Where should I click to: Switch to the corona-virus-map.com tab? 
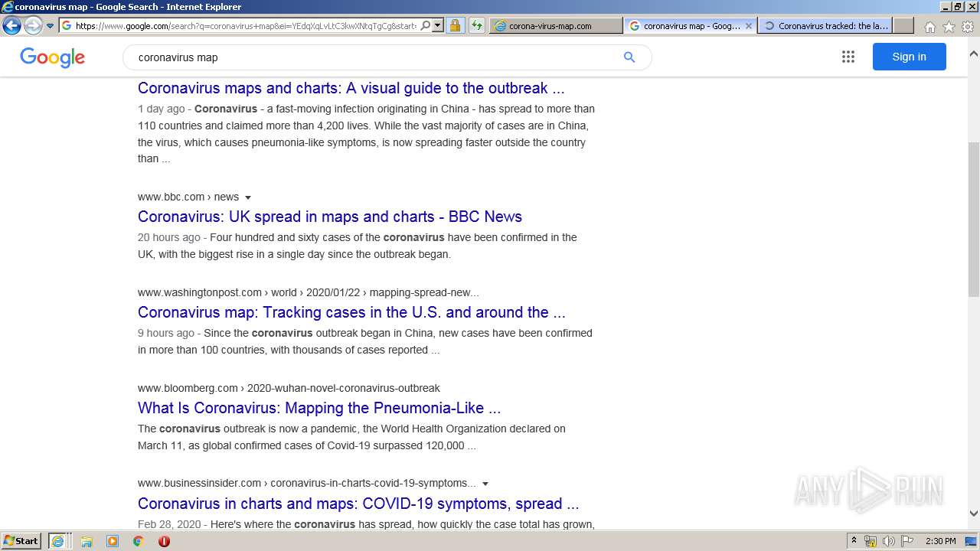[x=556, y=25]
